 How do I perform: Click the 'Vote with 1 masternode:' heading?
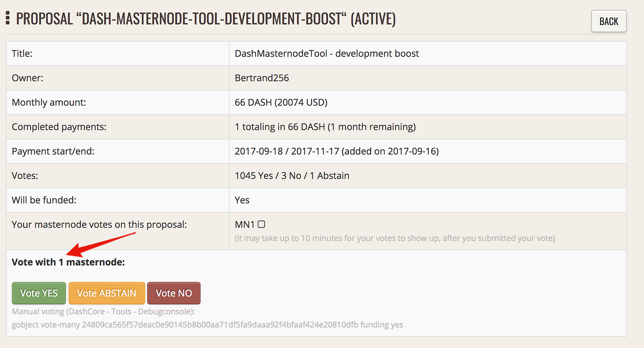click(69, 262)
